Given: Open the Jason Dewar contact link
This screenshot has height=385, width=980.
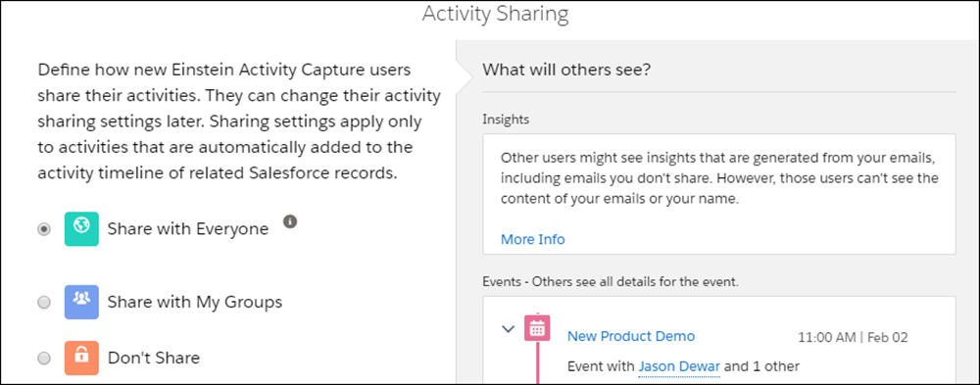Looking at the screenshot, I should [x=679, y=366].
